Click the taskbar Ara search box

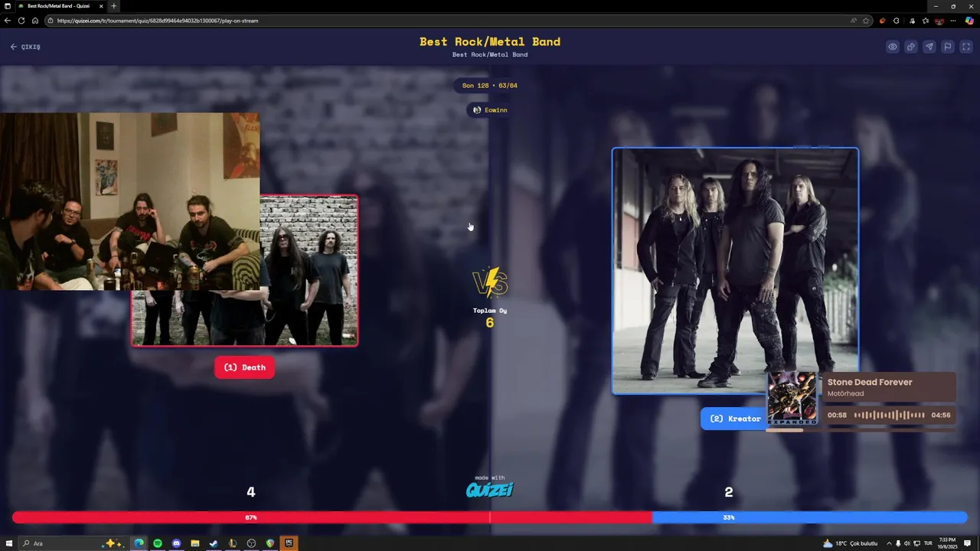click(73, 543)
